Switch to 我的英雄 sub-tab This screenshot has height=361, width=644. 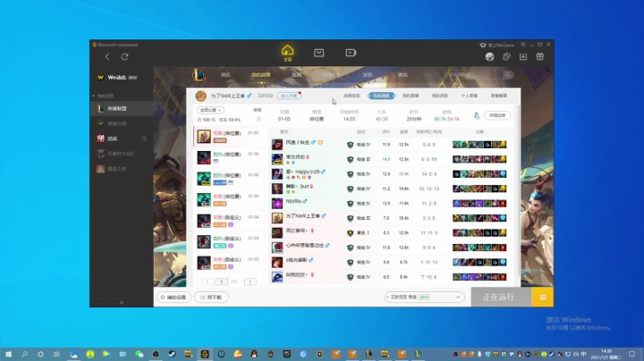tap(411, 96)
